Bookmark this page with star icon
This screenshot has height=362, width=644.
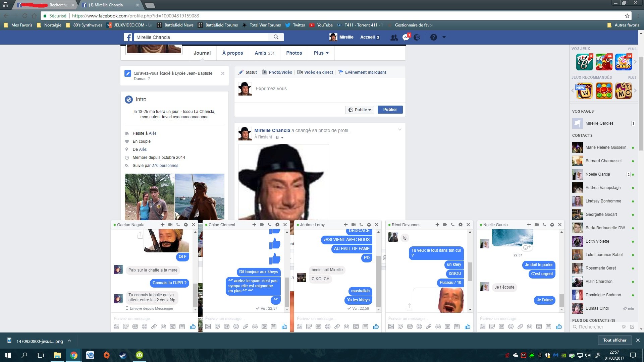627,16
